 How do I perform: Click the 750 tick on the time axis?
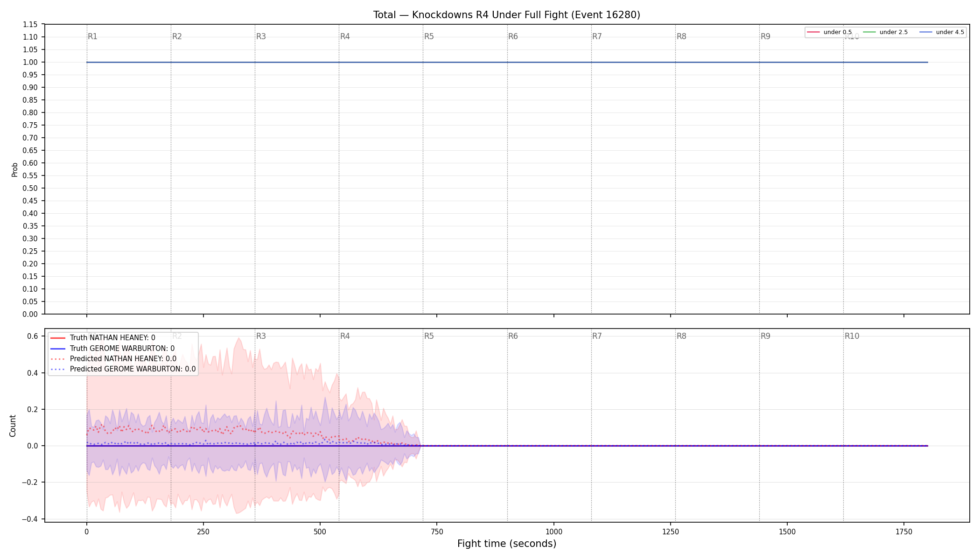point(437,532)
